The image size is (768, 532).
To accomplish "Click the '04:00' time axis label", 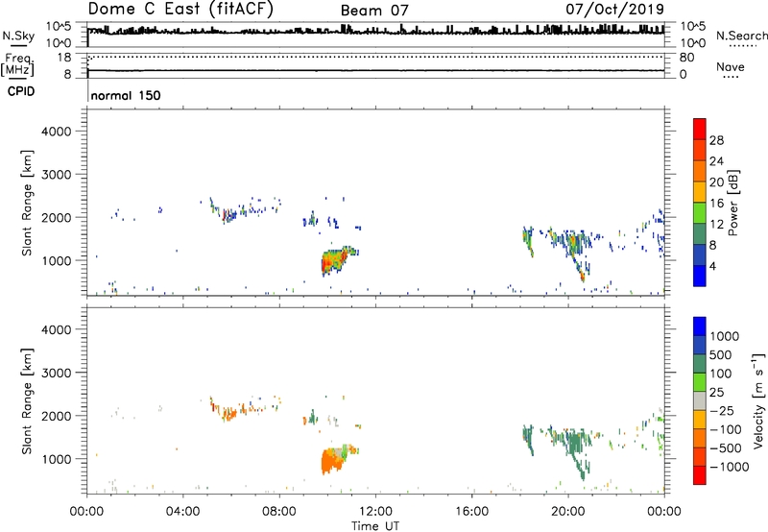I will tap(183, 512).
